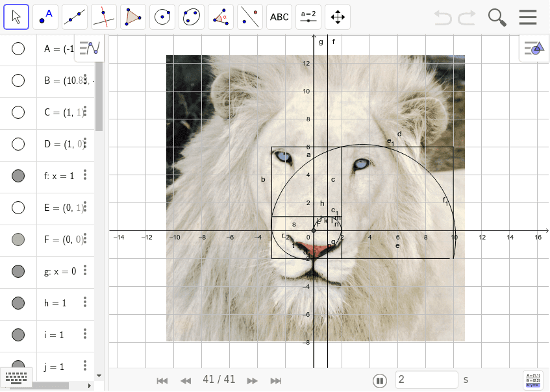This screenshot has width=550, height=392.
Task: Click the Algebra view horizontal scrollbar
Action: pos(40,386)
